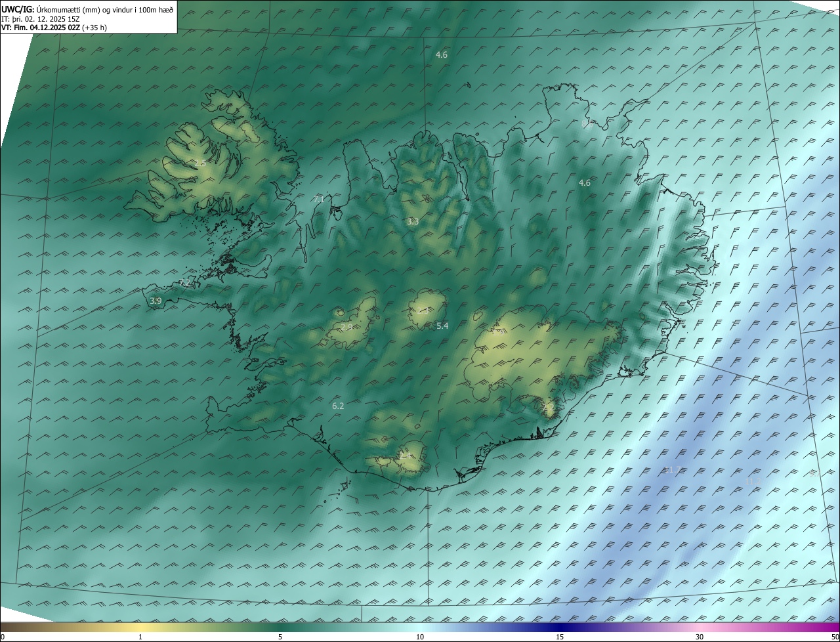Click the 11.2 value label over the ocean
Image resolution: width=840 pixels, height=642 pixels.
pyautogui.click(x=753, y=481)
